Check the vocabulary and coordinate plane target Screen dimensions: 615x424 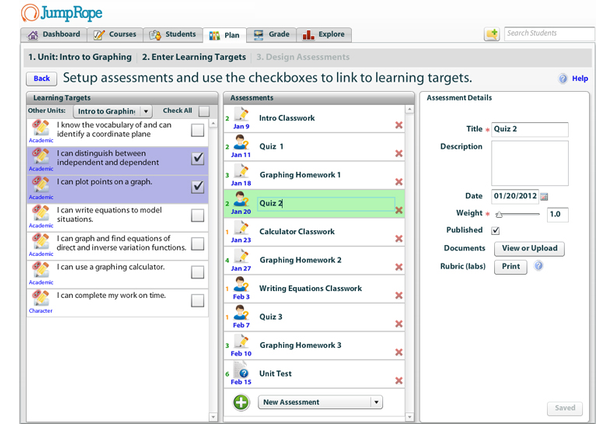pyautogui.click(x=197, y=130)
